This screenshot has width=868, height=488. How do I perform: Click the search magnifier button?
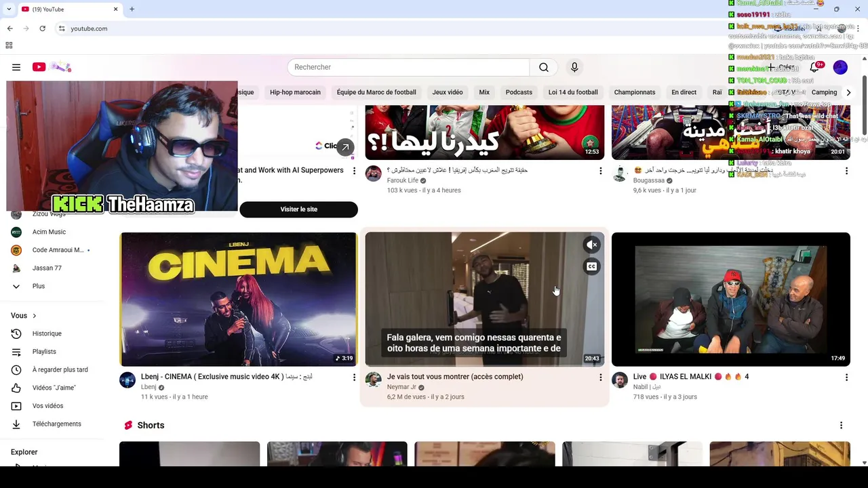click(544, 67)
